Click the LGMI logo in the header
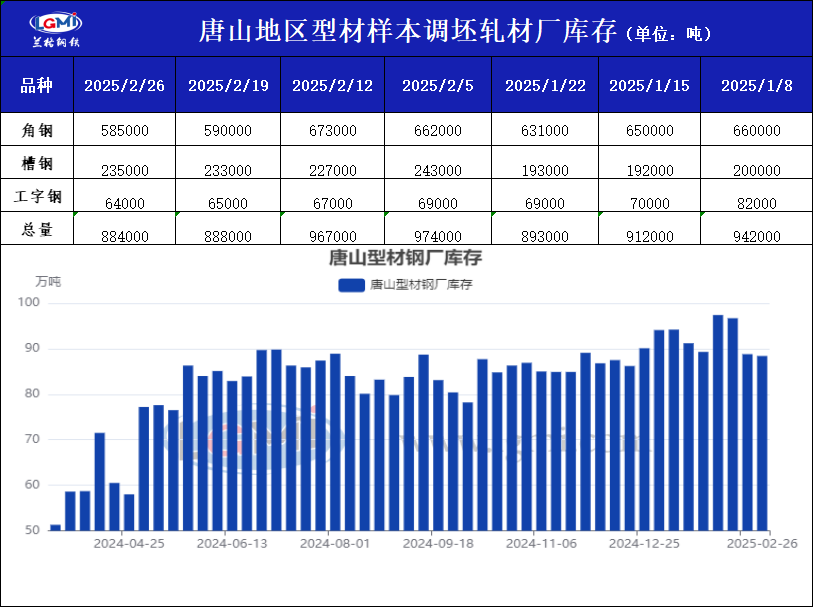This screenshot has height=607, width=813. [x=56, y=30]
